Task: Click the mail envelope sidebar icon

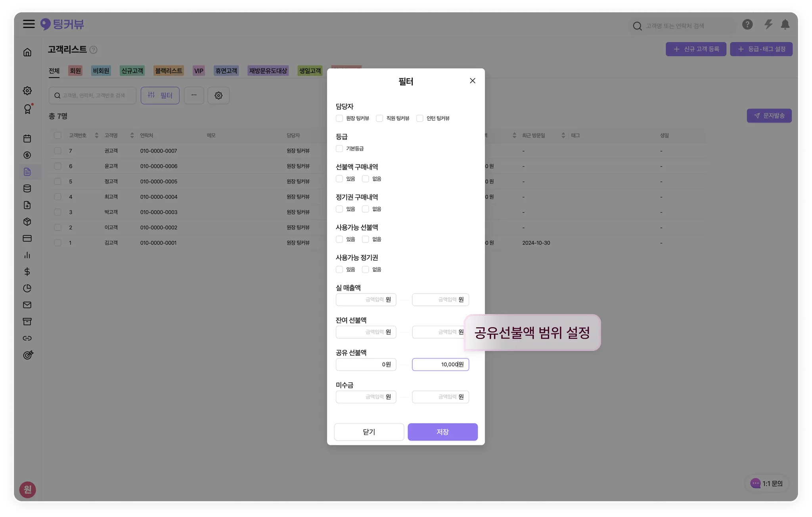Action: 27,305
